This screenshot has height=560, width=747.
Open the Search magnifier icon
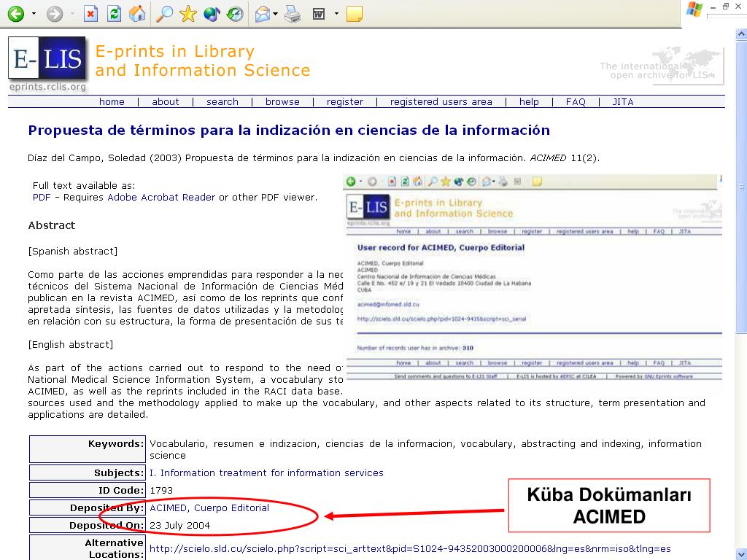pos(164,14)
